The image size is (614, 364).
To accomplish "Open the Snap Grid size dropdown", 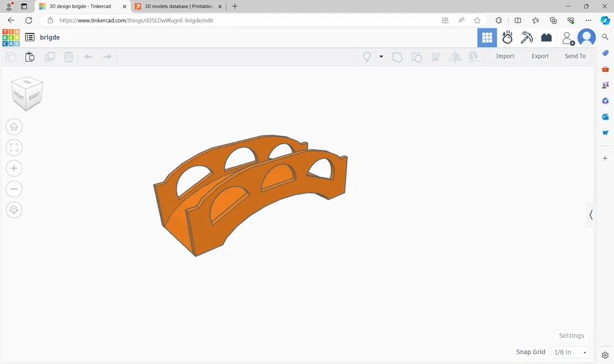I will pyautogui.click(x=570, y=352).
